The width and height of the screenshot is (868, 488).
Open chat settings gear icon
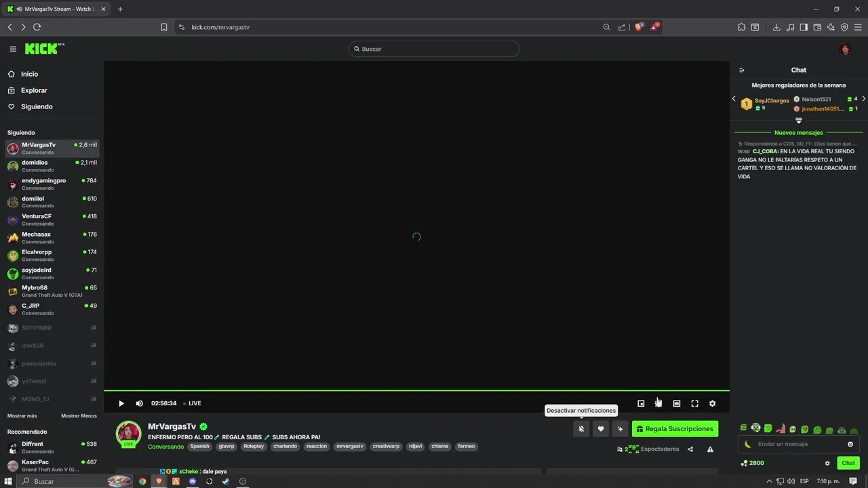pyautogui.click(x=827, y=463)
